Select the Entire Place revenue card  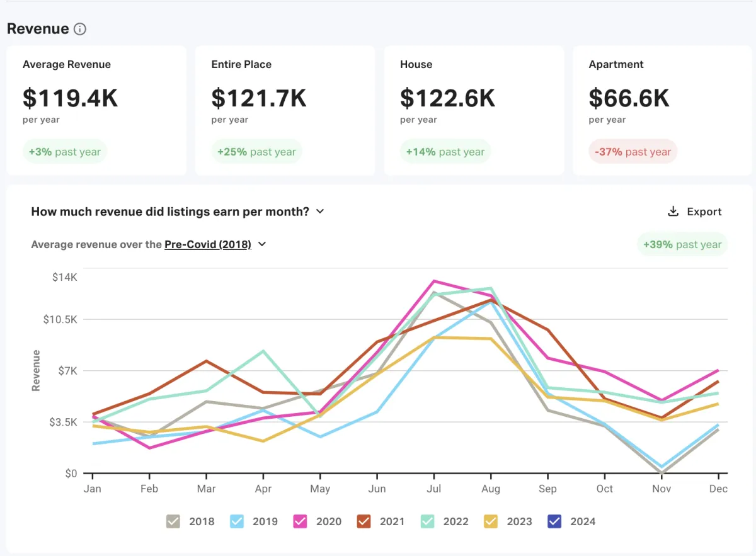click(x=285, y=110)
